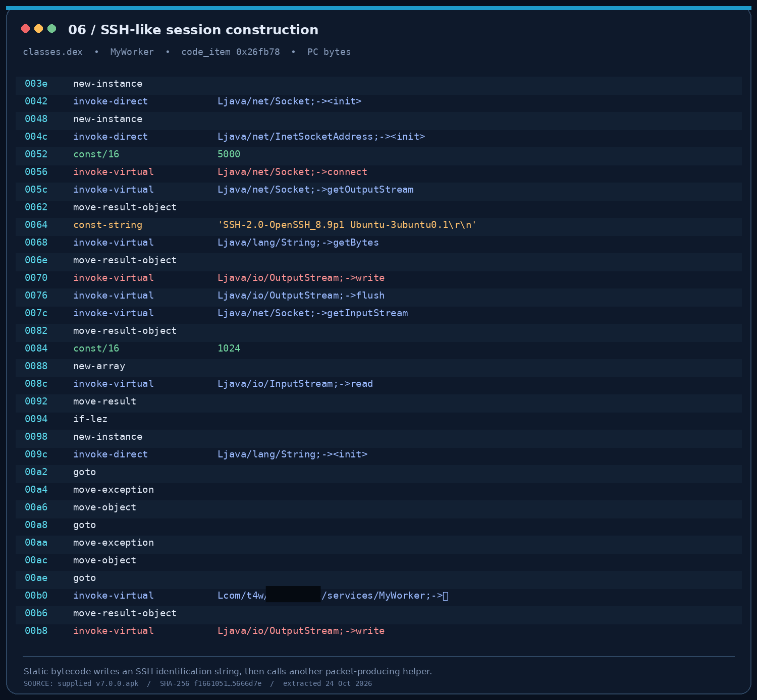Screen dimensions: 757x700
Task: Click the const-string opcode at offset 0064
Action: pos(108,225)
